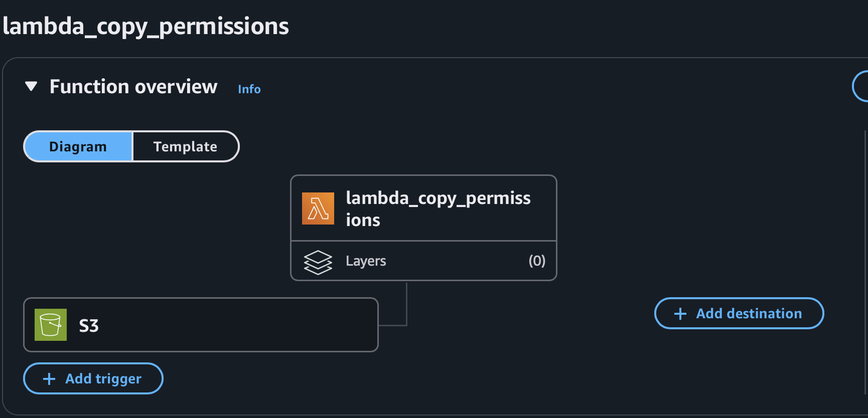
Task: Open the Layers label in function node
Action: 366,261
